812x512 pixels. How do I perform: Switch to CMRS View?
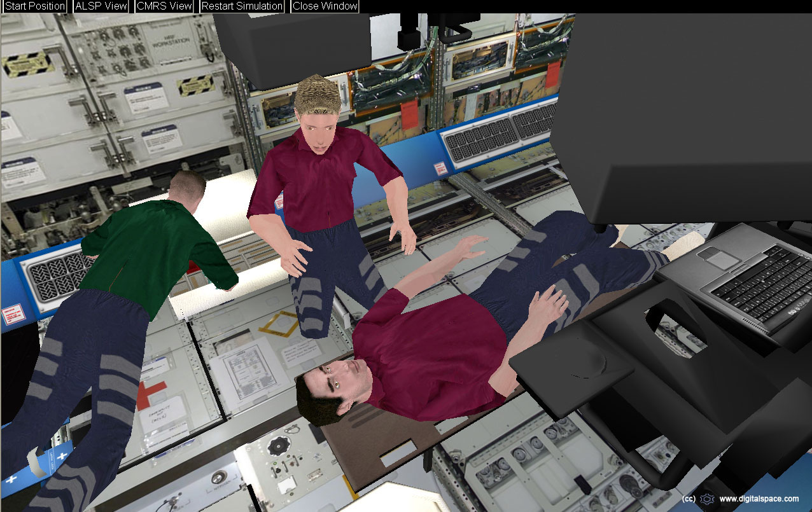click(x=164, y=6)
